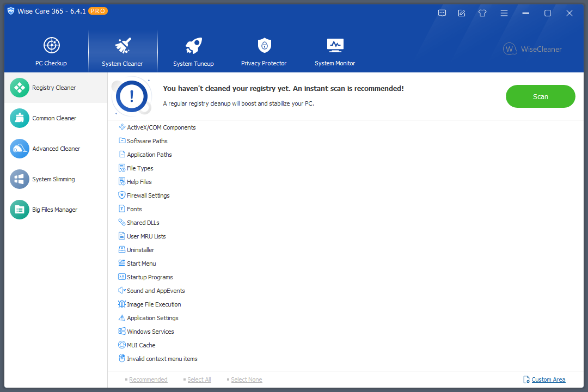Click the PRO badge in title bar
The height and width of the screenshot is (392, 588).
pyautogui.click(x=98, y=11)
